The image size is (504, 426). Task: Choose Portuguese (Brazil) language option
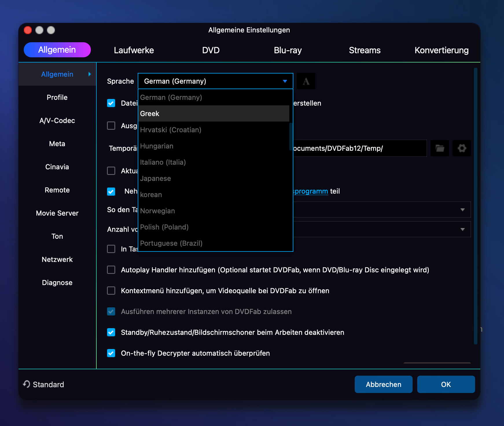214,243
